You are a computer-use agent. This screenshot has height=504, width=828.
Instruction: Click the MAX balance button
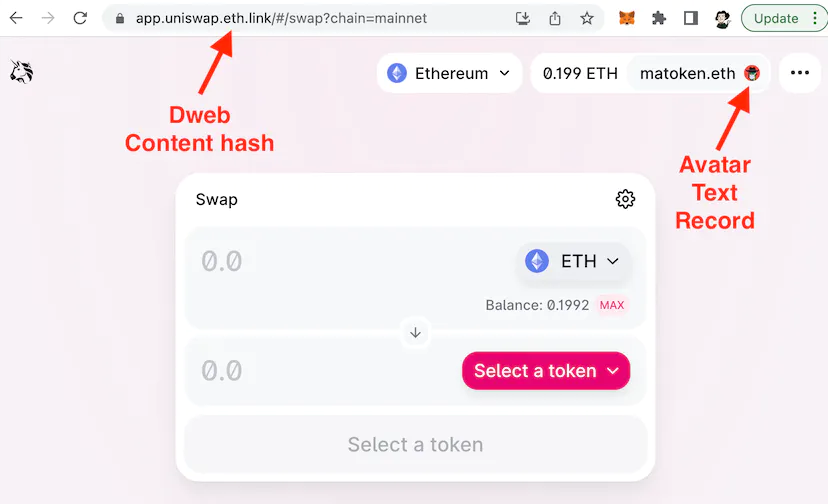pos(611,305)
